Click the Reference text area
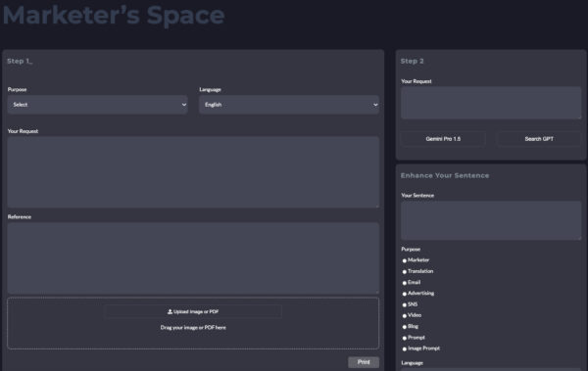Image resolution: width=588 pixels, height=371 pixels. [x=193, y=258]
